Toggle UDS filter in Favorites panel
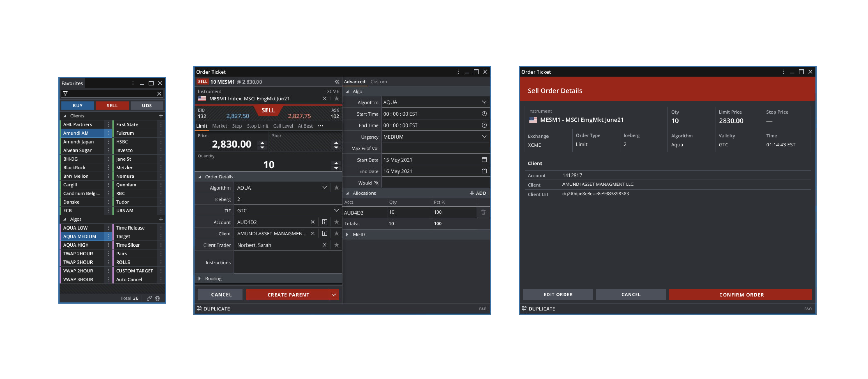 147,105
